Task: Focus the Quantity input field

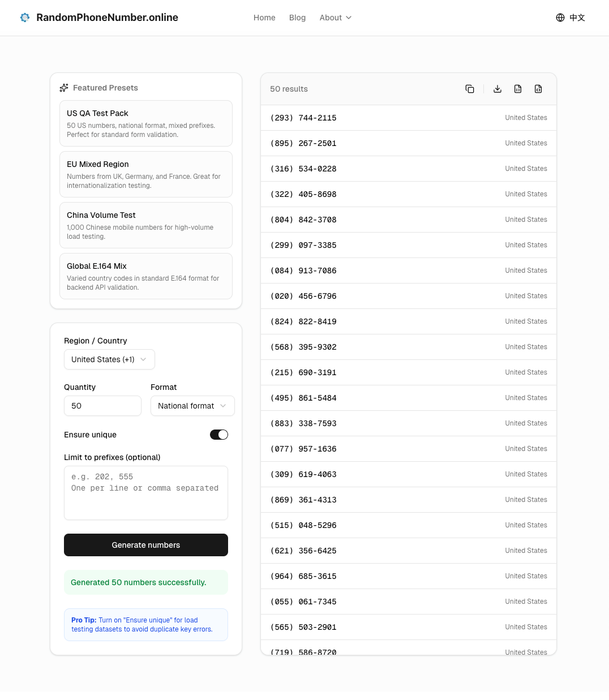Action: 102,406
